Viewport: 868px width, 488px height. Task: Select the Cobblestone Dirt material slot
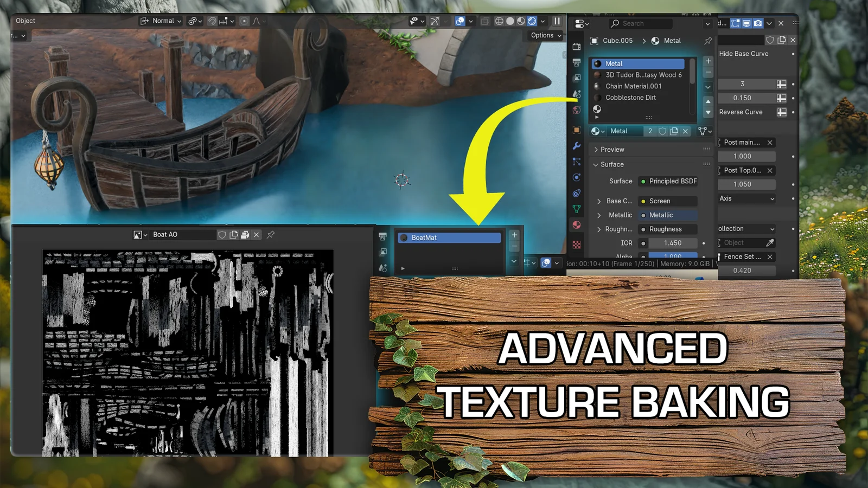pyautogui.click(x=630, y=98)
